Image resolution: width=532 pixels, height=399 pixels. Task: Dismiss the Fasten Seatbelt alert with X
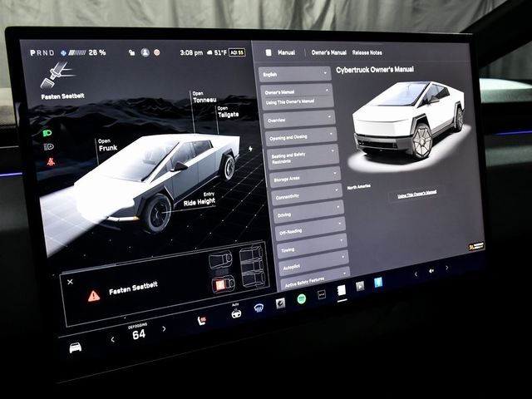(70, 282)
